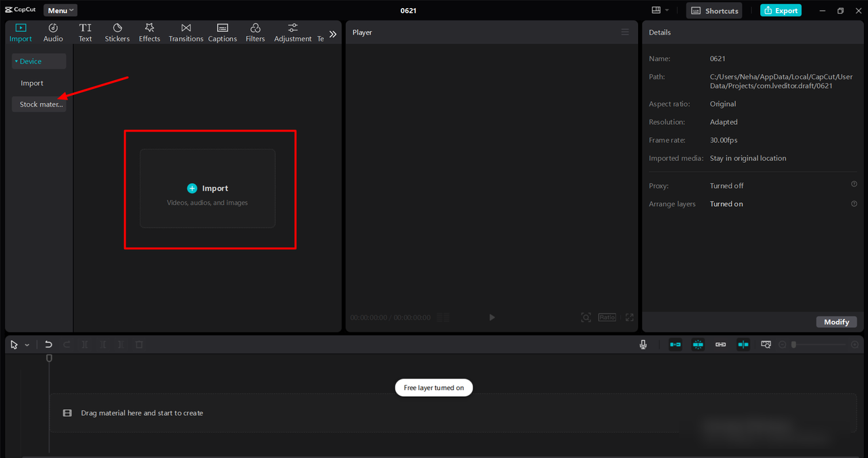Click the Arrange layers 'Turned on' value
This screenshot has height=458, width=868.
tap(726, 204)
